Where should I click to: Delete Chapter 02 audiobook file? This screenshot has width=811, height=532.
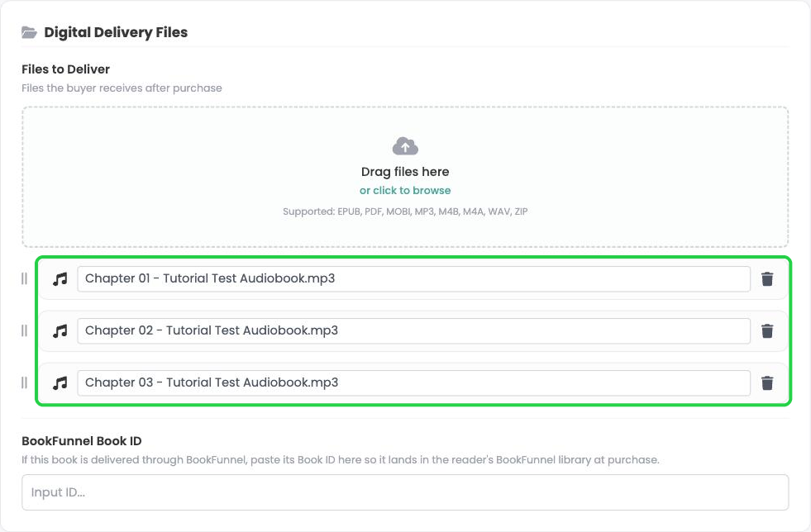click(x=767, y=331)
